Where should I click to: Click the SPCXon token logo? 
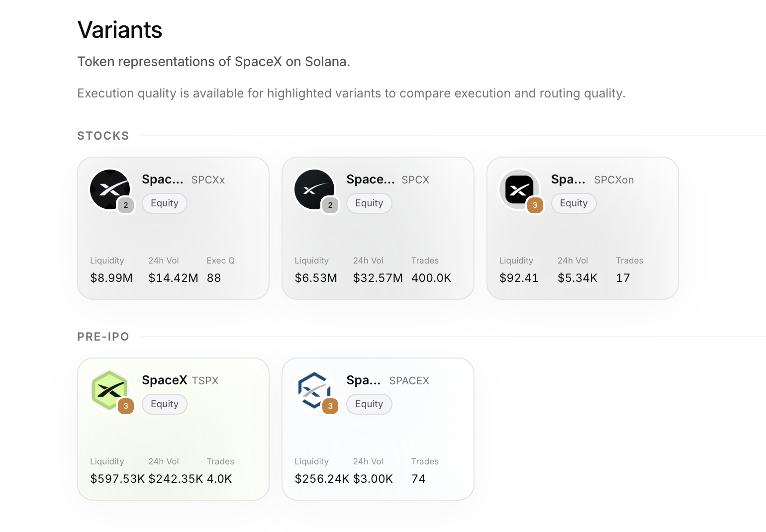click(x=519, y=189)
